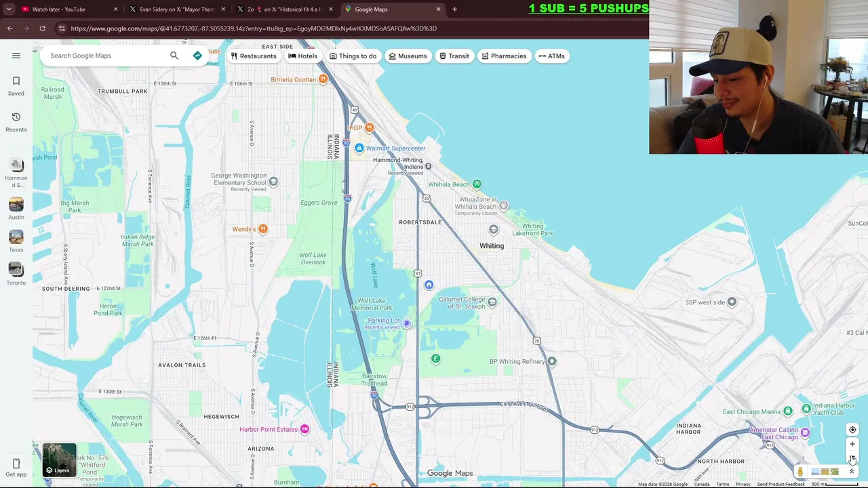Select the BP Whiting Refinery pin
Viewport: 868px width, 488px height.
(x=552, y=361)
